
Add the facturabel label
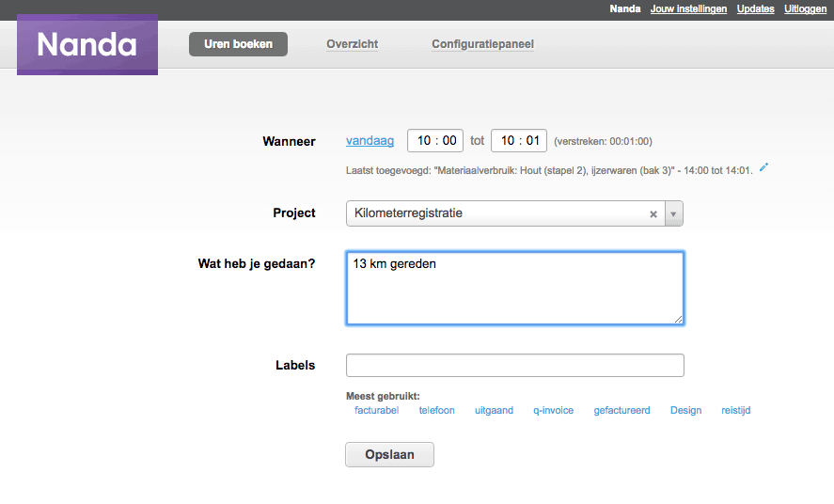coord(377,410)
